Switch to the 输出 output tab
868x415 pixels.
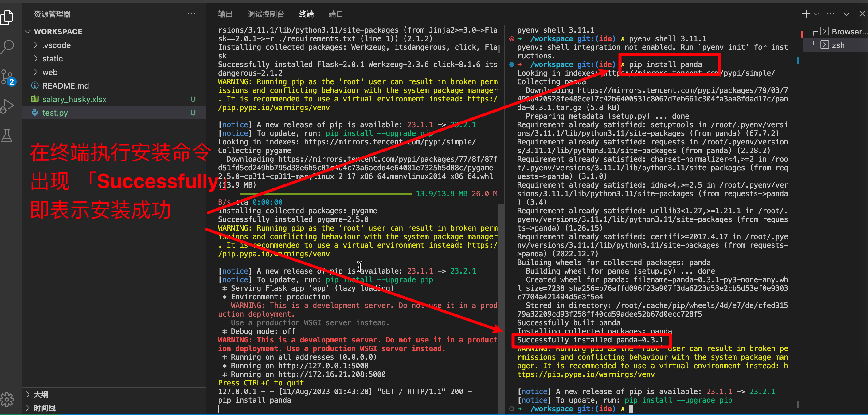[225, 14]
